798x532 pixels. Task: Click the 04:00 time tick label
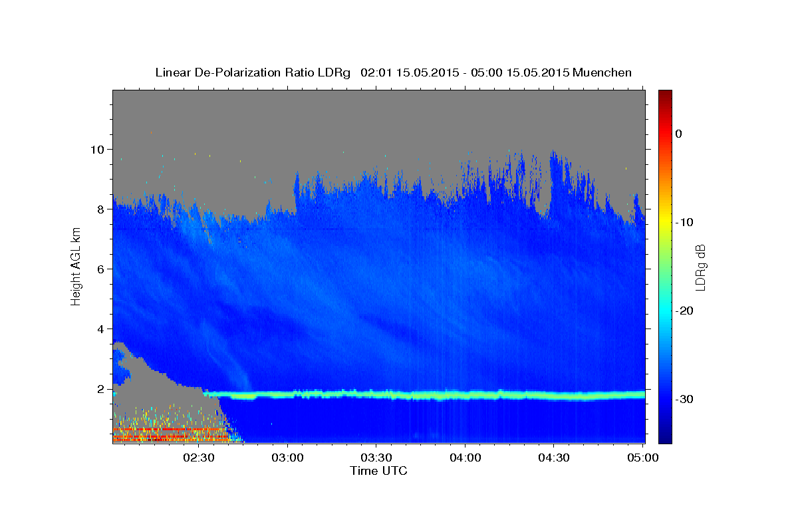pos(465,458)
